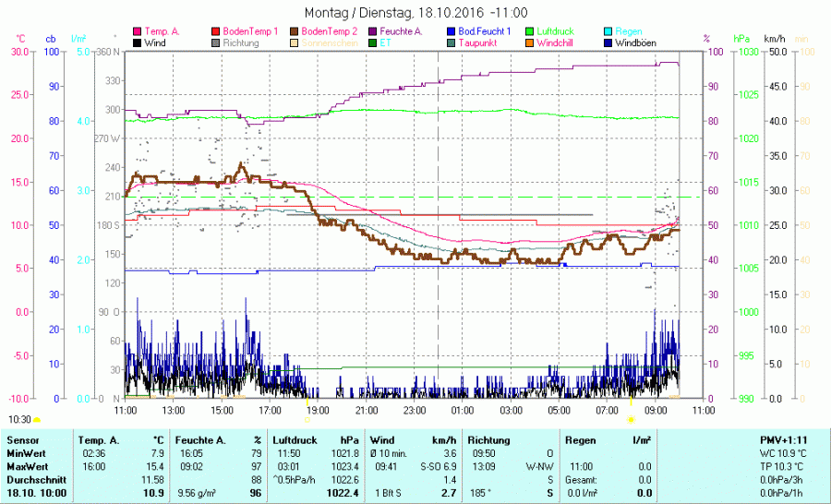Click the Windchill orange legend swatch

(529, 42)
